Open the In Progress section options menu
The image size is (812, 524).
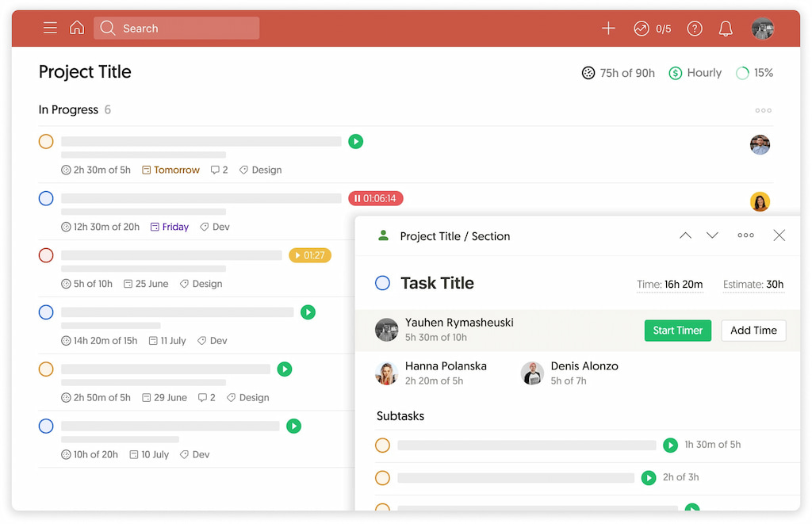[763, 110]
